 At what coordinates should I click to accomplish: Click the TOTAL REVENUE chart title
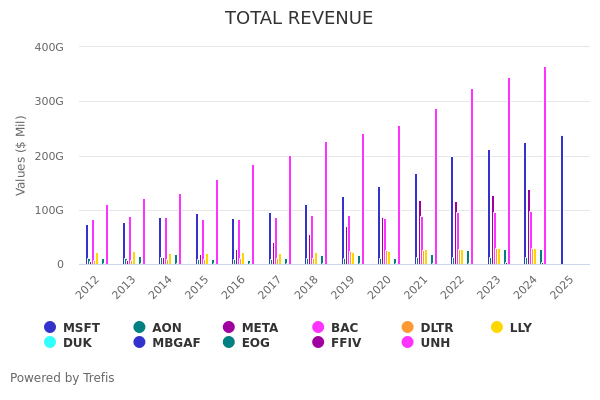pos(299,19)
